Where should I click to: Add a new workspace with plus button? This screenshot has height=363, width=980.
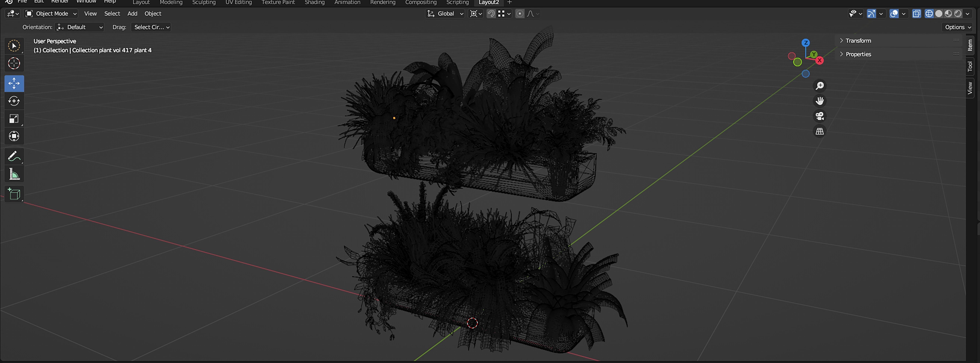[x=509, y=2]
